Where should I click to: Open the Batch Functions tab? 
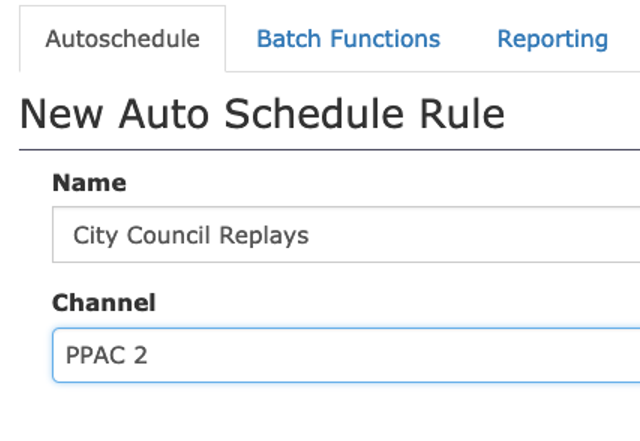click(348, 39)
